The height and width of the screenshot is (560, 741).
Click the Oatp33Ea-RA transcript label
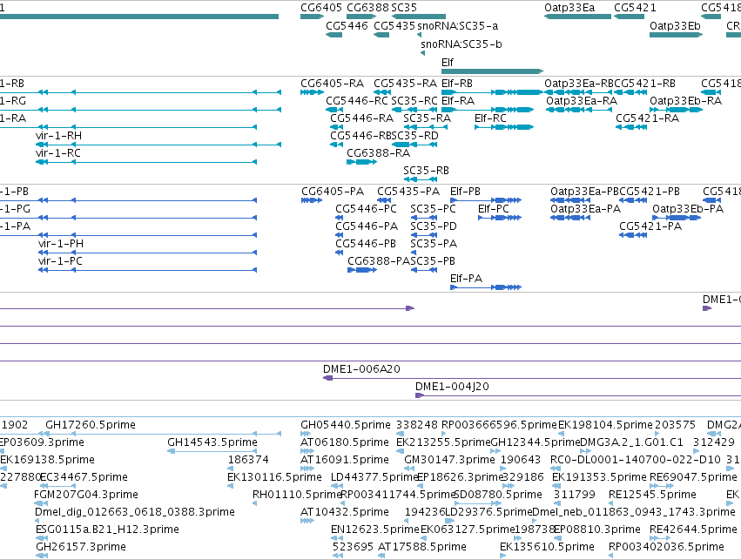pos(582,101)
